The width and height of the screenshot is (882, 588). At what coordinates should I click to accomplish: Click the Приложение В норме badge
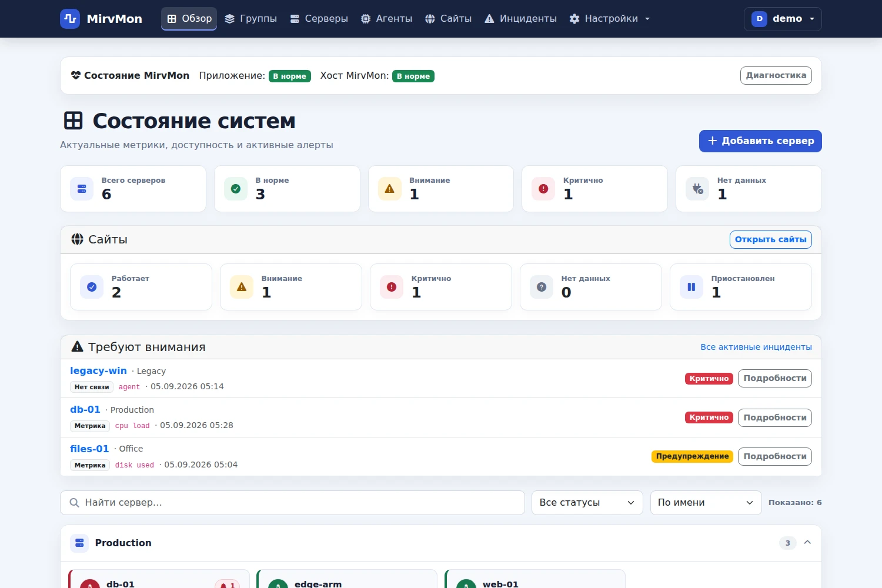click(290, 76)
